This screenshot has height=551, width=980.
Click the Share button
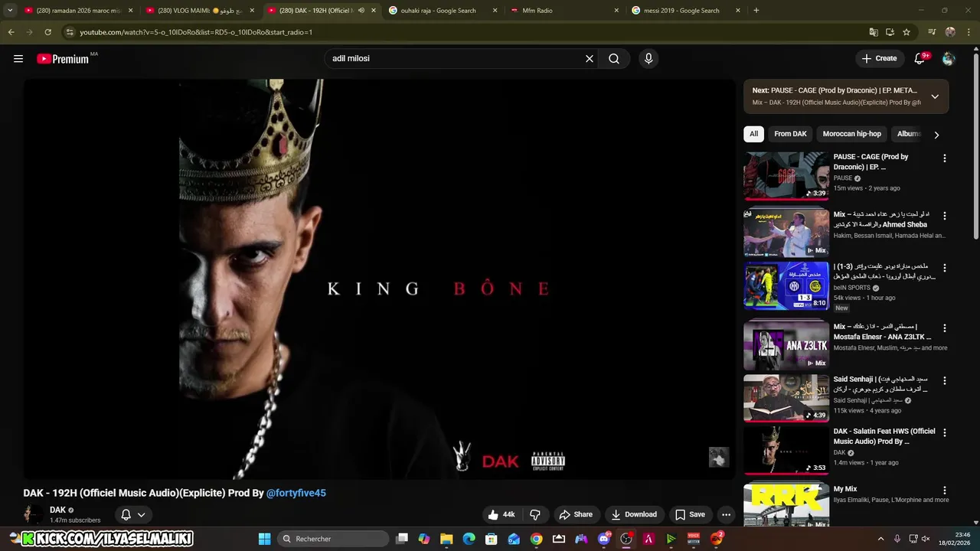(x=576, y=515)
